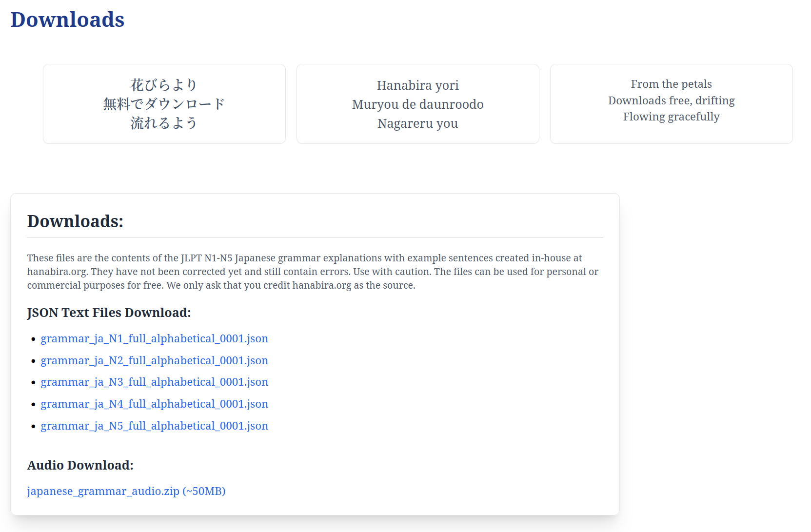811x532 pixels.
Task: Open grammar_ja_N4_full_alphabetical_0001.json
Action: point(154,404)
